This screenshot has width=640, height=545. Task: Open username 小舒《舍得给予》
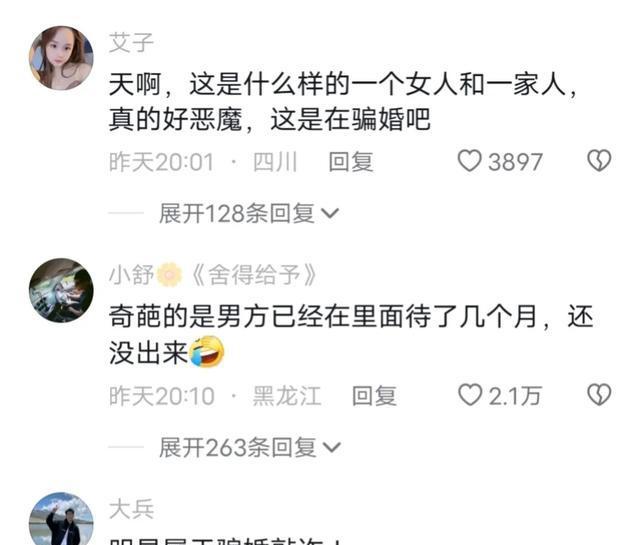click(213, 275)
